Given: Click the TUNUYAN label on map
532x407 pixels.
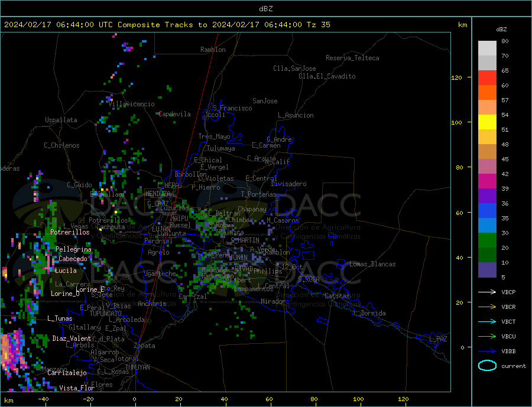Looking at the screenshot, I should click(x=137, y=367).
